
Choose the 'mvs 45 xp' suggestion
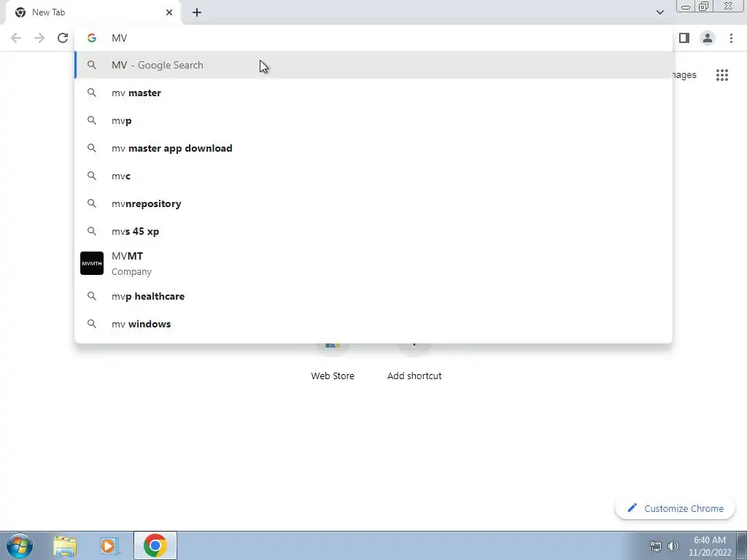pyautogui.click(x=373, y=231)
